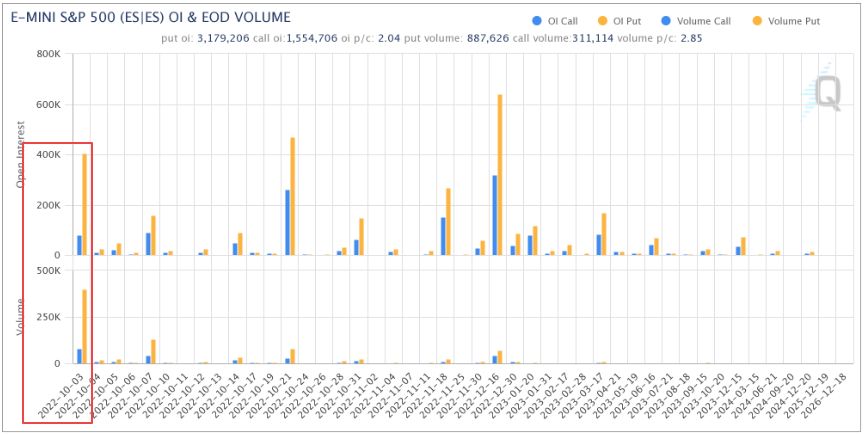This screenshot has height=435, width=864.
Task: Toggle the OI Call legend series
Action: pyautogui.click(x=554, y=21)
